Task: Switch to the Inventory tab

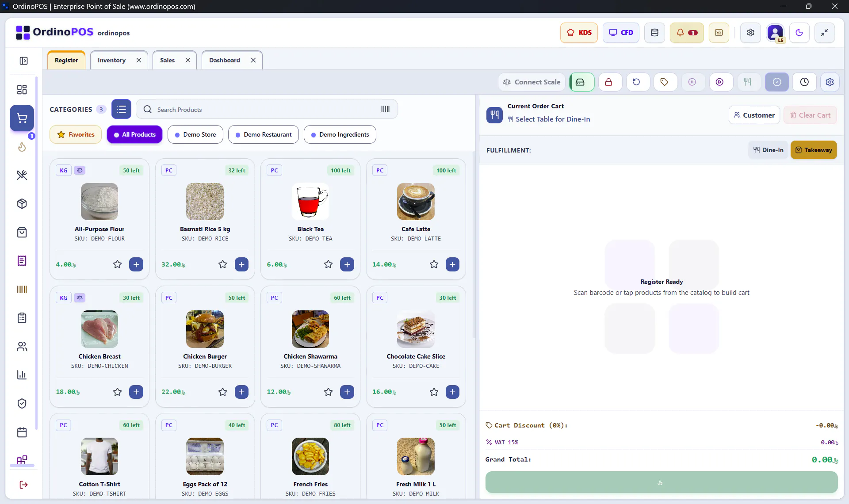Action: [x=111, y=61]
